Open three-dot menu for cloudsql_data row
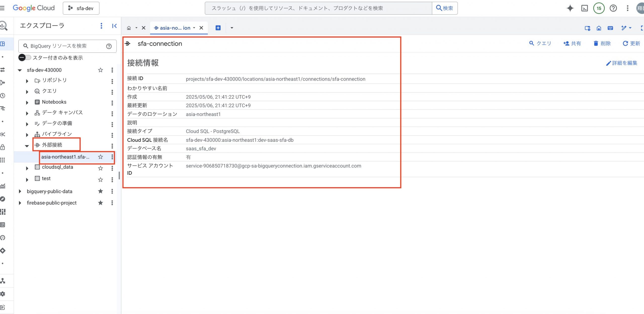The width and height of the screenshot is (644, 314). (112, 168)
